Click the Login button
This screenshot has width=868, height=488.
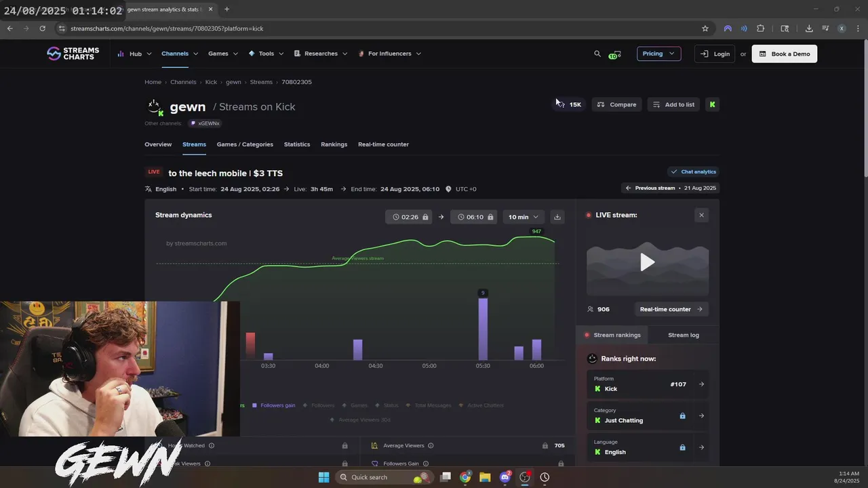pos(715,54)
